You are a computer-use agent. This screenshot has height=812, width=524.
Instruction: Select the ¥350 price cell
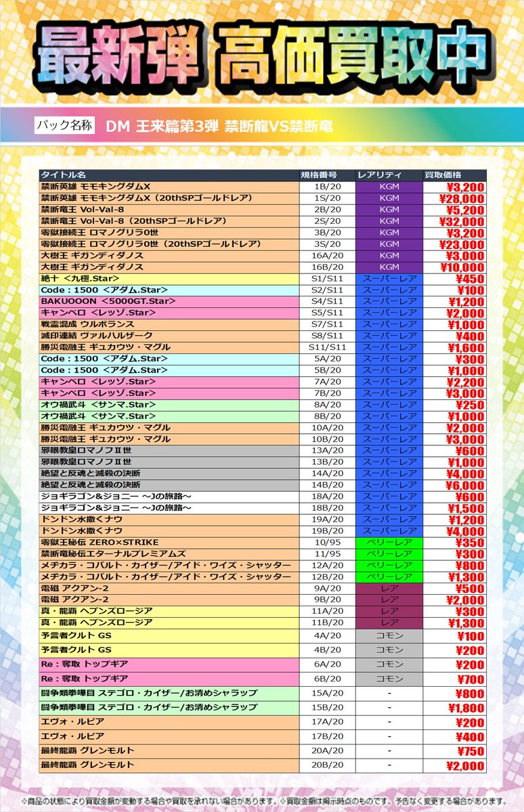[454, 543]
